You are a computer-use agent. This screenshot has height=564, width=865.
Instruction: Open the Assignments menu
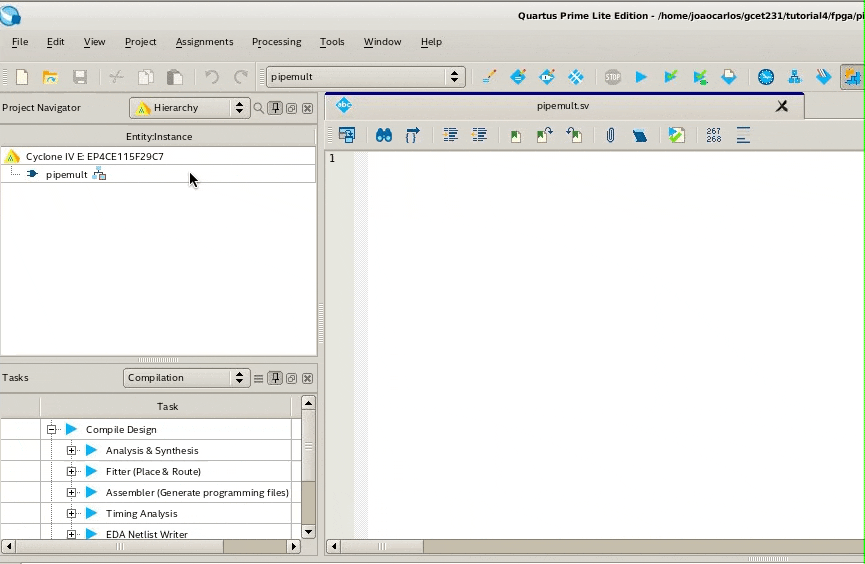point(204,42)
